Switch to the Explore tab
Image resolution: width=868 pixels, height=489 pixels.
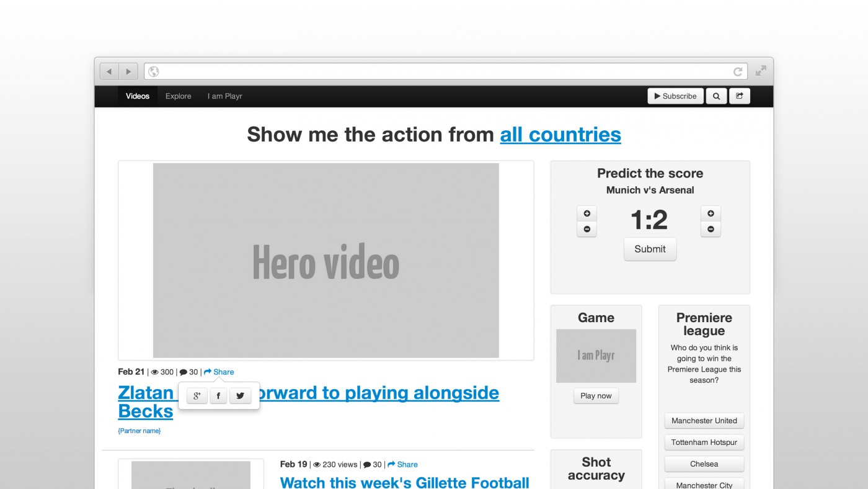coord(179,96)
